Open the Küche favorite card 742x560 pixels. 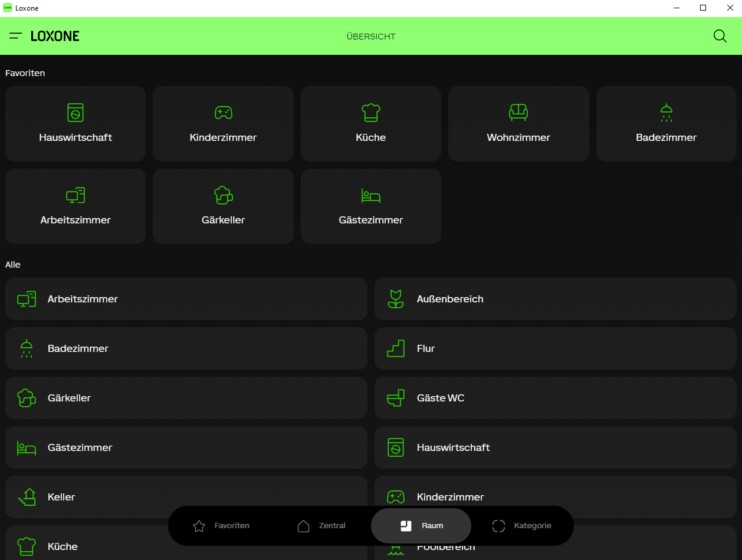coord(371,124)
